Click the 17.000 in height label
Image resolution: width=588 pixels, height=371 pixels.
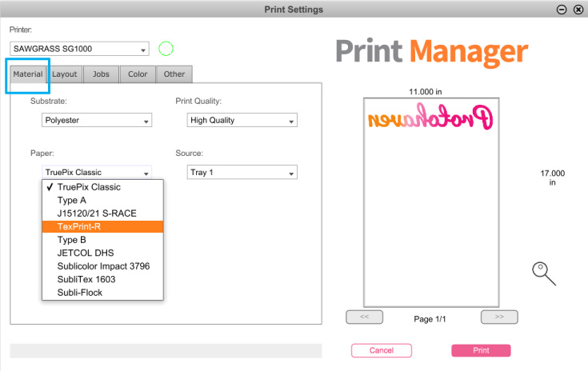point(552,178)
